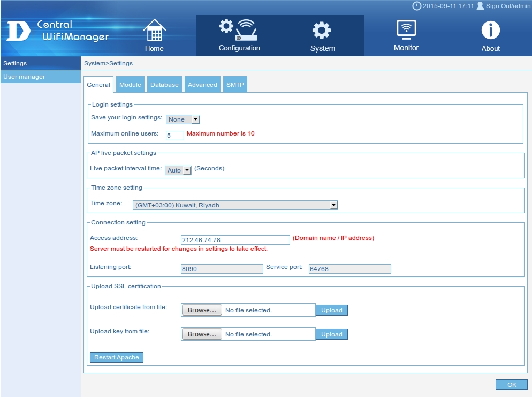Click the user icon next to Sign Out
Viewport: 532px width, 397px height.
[x=480, y=6]
